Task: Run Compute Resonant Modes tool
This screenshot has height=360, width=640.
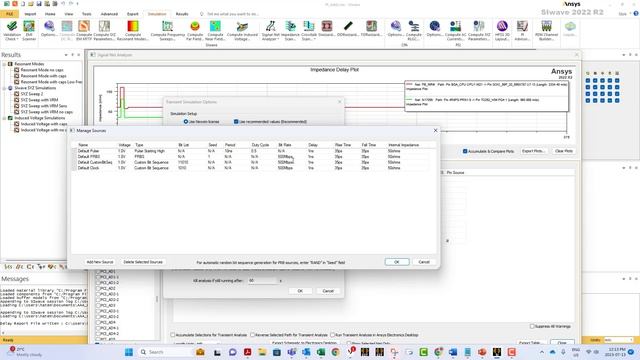Action: click(133, 30)
